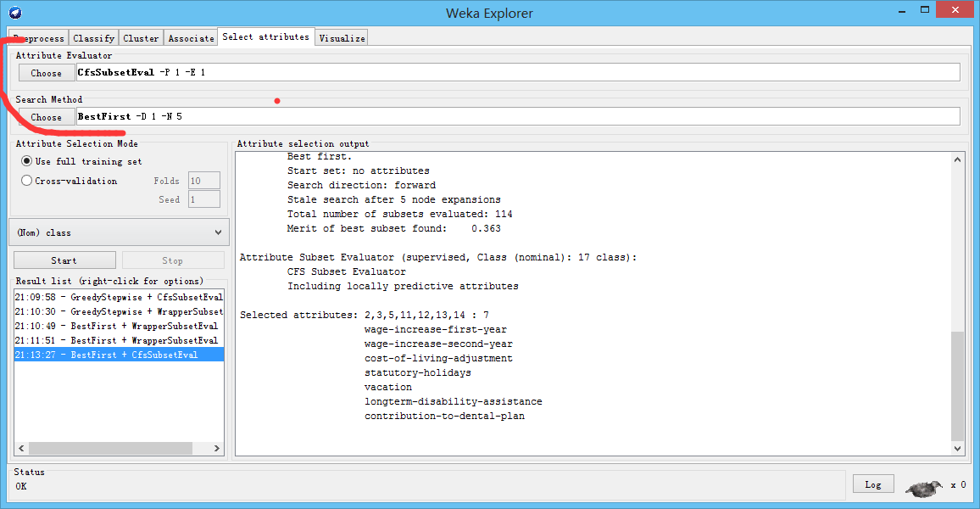Click statutory-holidays in output

[x=418, y=372]
